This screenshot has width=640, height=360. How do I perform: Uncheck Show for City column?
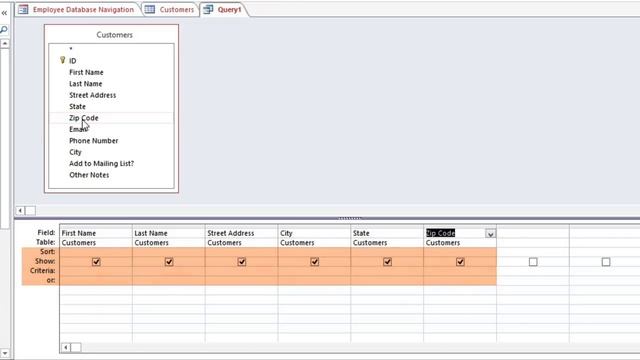(315, 262)
